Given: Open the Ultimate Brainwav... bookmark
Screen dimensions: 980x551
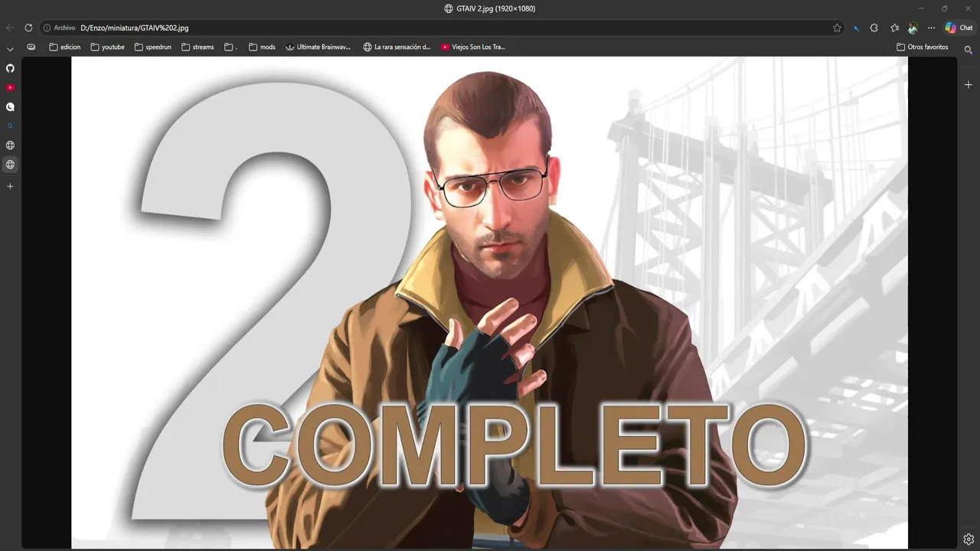Looking at the screenshot, I should pyautogui.click(x=318, y=47).
